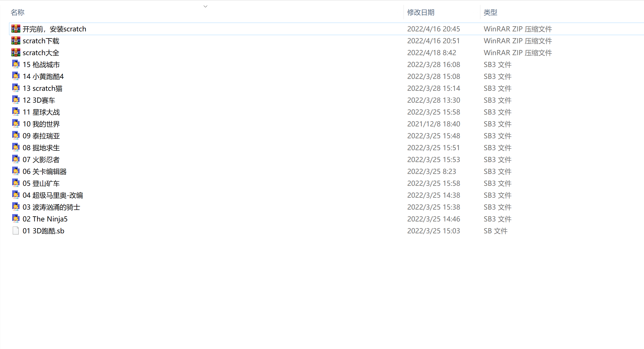Select file name 12 3D赛车
Image resolution: width=644 pixels, height=349 pixels.
[39, 100]
